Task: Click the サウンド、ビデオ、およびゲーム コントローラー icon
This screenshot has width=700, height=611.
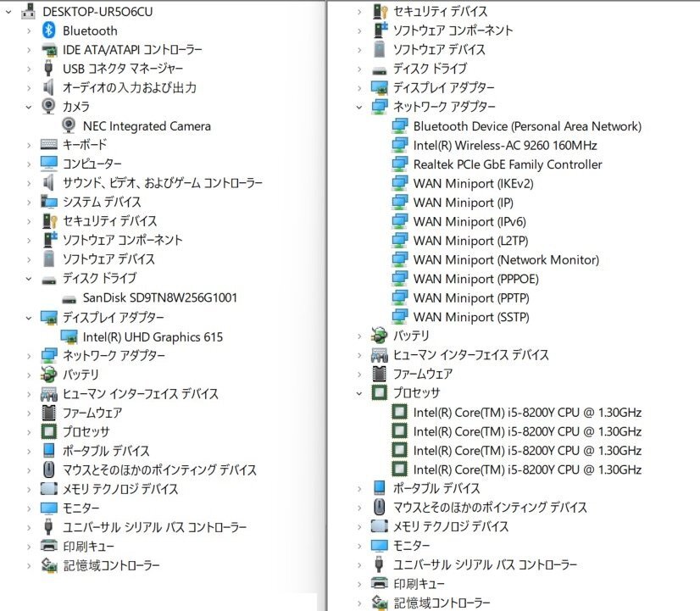Action: point(48,183)
